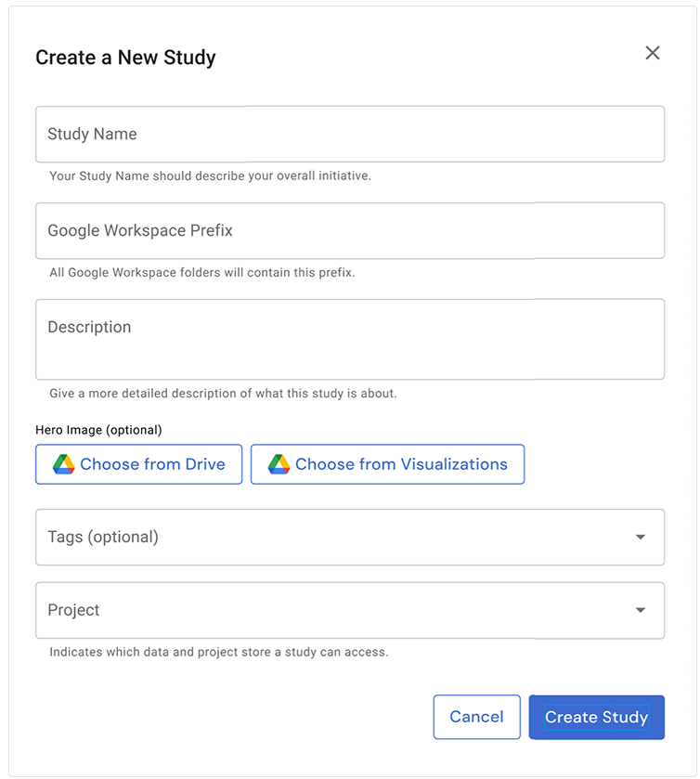Open the Project selection combo box
The image size is (700, 779).
pyautogui.click(x=334, y=610)
